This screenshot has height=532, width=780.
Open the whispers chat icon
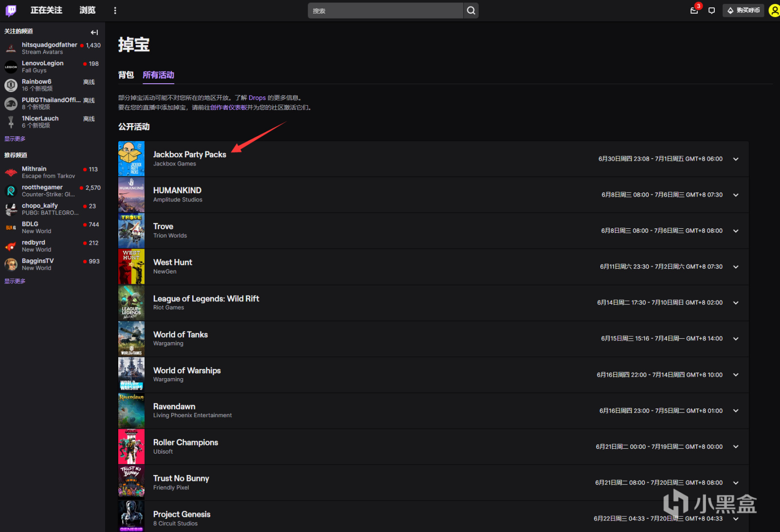pyautogui.click(x=711, y=10)
